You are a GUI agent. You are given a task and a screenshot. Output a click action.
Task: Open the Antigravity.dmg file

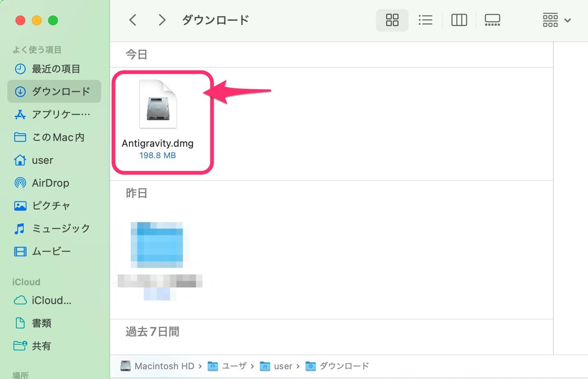coord(158,104)
